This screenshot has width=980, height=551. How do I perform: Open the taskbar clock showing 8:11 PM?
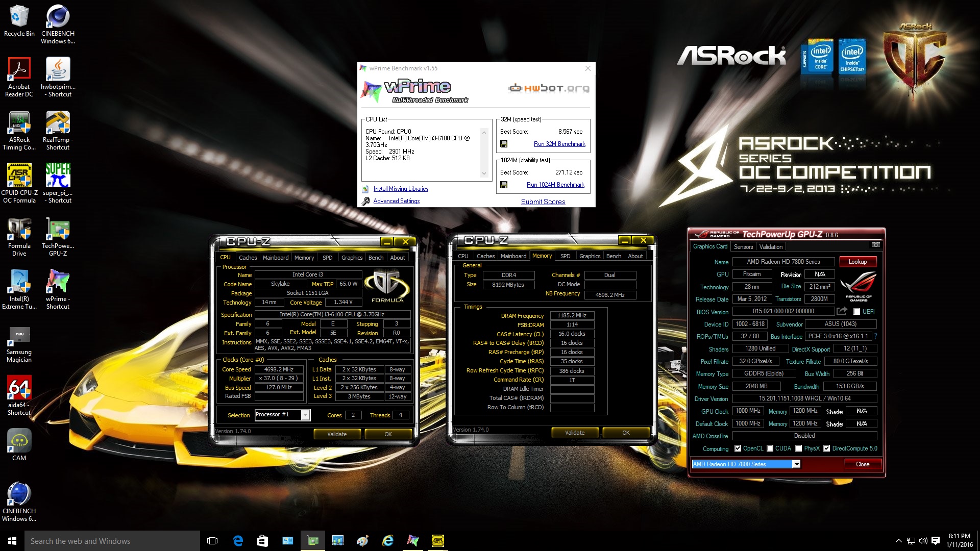pos(959,541)
